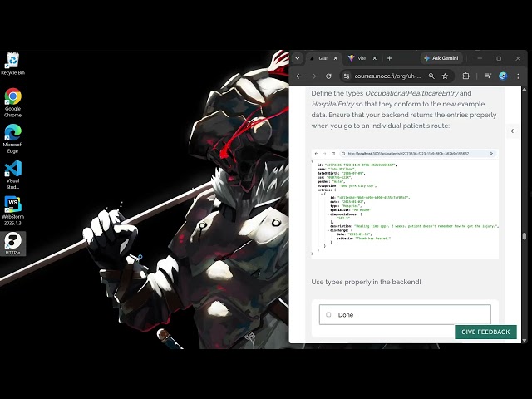Click the text "Use types properly in the backend!"
532x399 pixels.
point(366,282)
